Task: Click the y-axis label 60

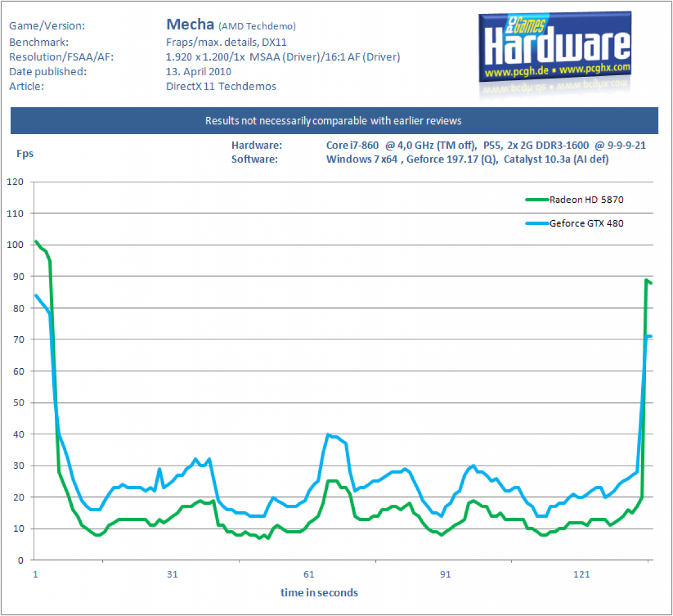Action: [19, 371]
